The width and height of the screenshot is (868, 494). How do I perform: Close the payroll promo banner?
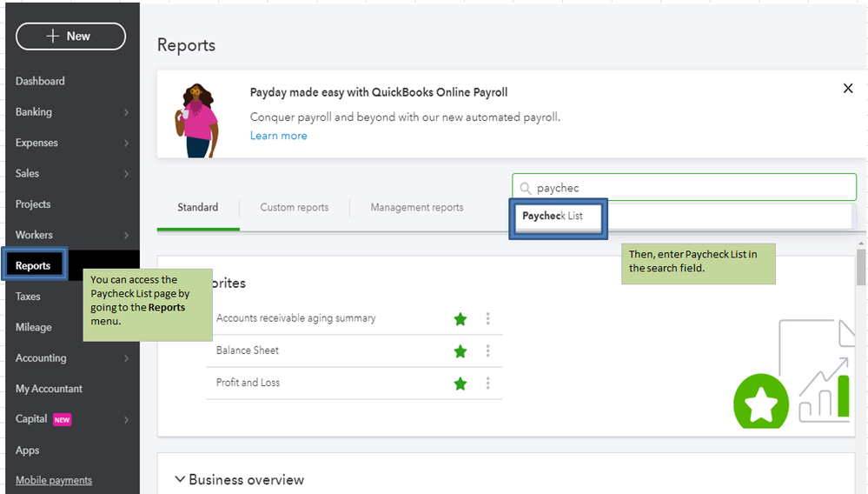coord(848,89)
